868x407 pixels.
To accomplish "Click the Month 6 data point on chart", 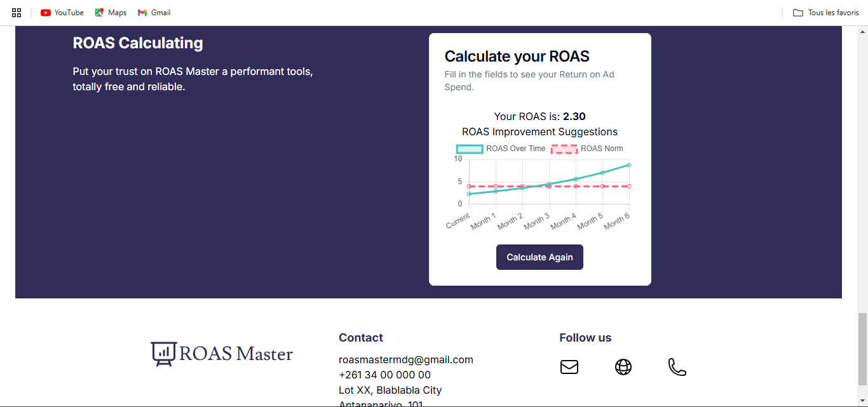I will pyautogui.click(x=629, y=165).
